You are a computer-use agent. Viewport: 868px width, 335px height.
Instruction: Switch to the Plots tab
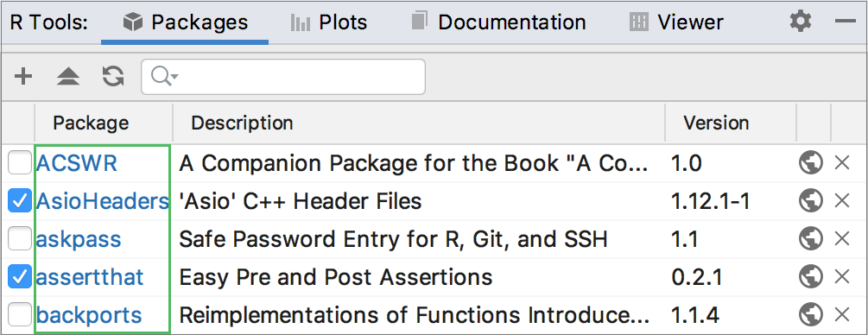[329, 22]
